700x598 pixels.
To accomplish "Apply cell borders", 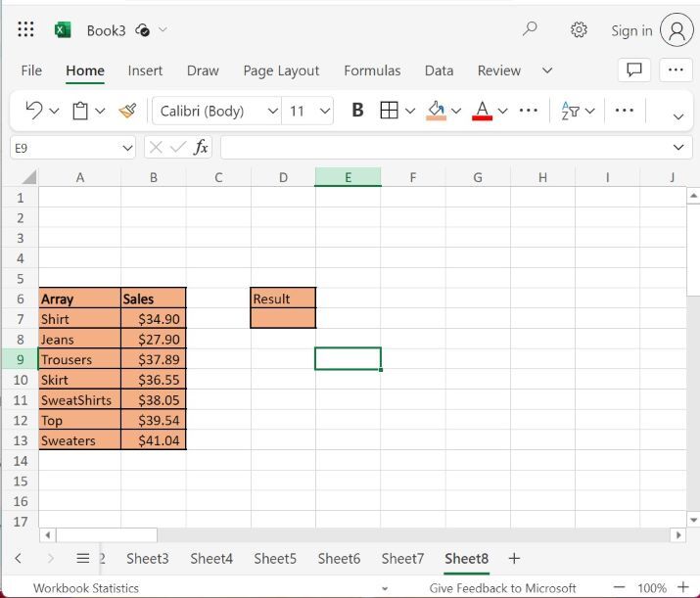I will [389, 111].
